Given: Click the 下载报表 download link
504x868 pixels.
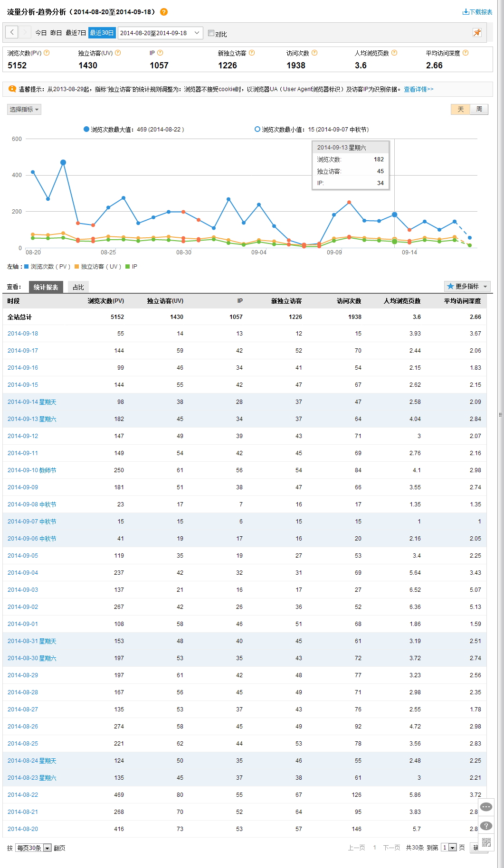Looking at the screenshot, I should click(x=477, y=12).
